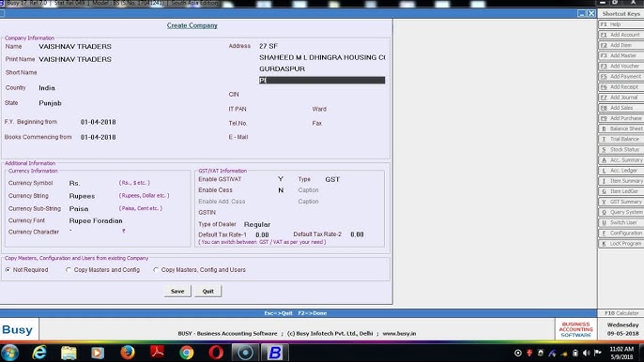Click the Lock Program shortcut

click(621, 244)
